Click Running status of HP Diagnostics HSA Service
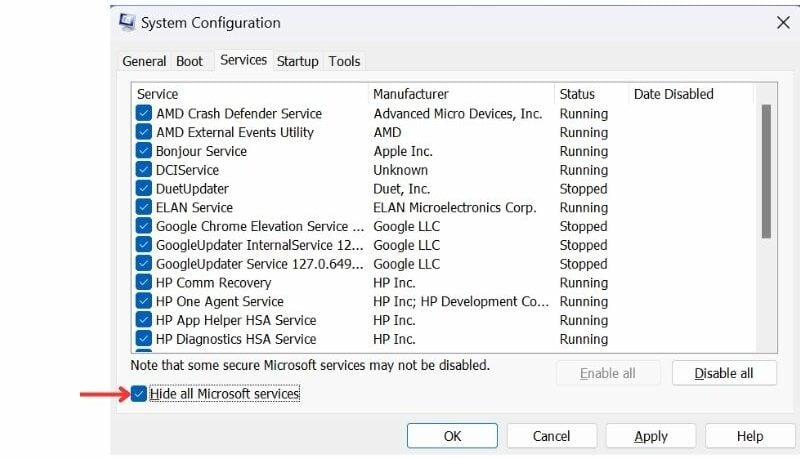Image resolution: width=800 pixels, height=458 pixels. point(584,339)
